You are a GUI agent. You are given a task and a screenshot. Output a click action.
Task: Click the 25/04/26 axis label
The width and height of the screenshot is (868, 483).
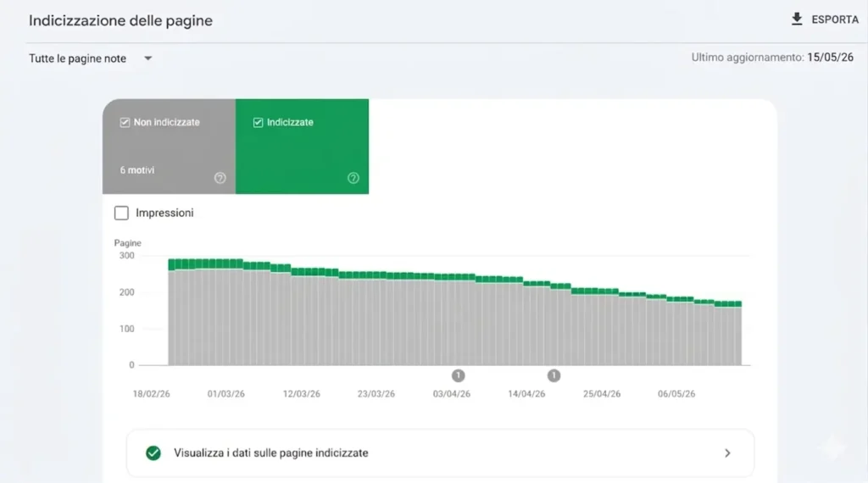pyautogui.click(x=602, y=394)
